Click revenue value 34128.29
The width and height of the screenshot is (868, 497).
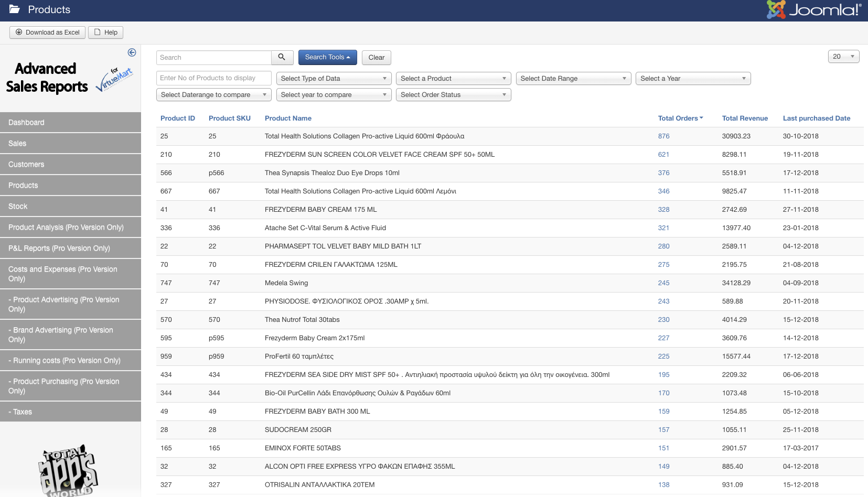click(x=736, y=283)
